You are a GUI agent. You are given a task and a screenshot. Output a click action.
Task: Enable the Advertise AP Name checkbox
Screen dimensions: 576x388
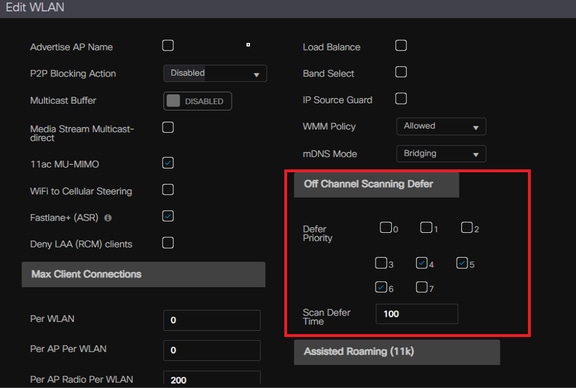click(168, 46)
